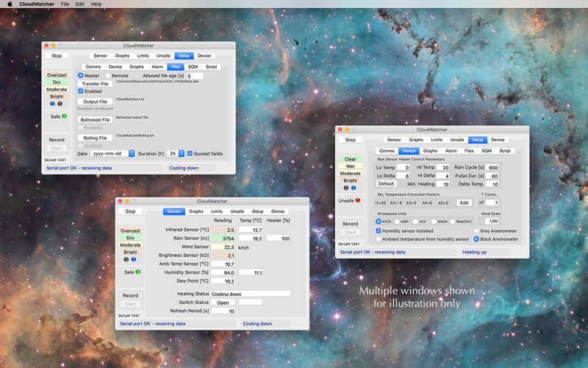
Task: Click Stop in the Sensor window
Action: 130,211
